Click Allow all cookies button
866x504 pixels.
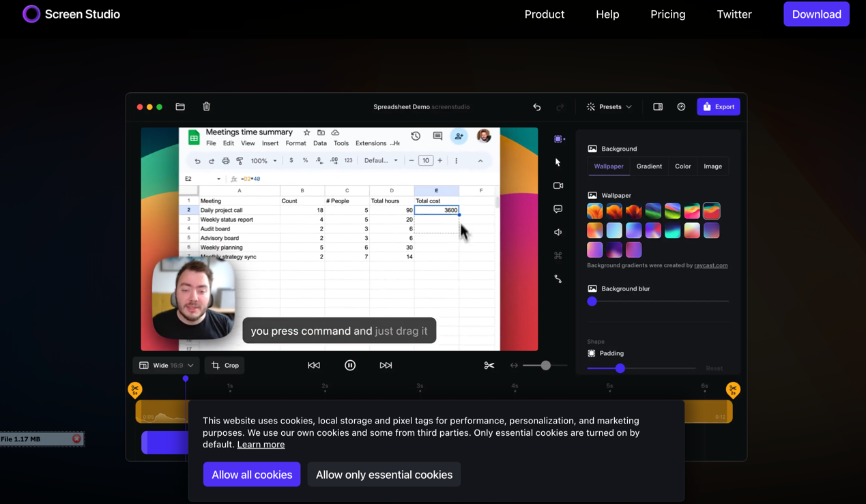[252, 475]
